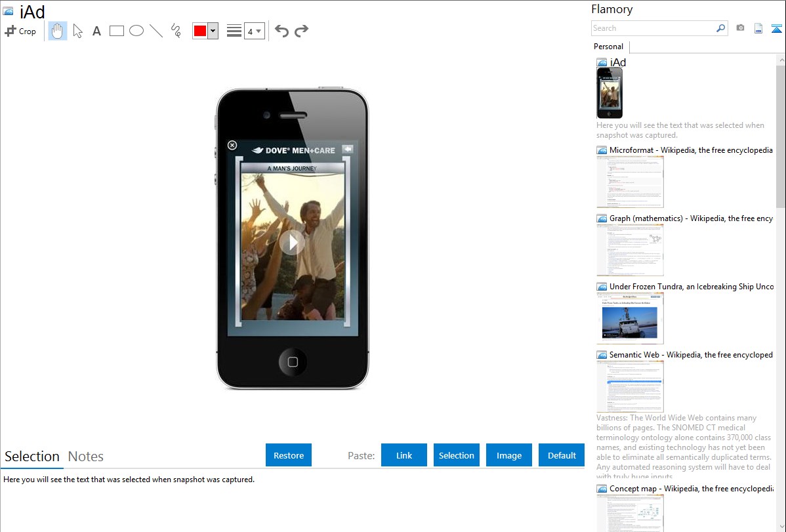Pick the freehand scribble tool
786x532 pixels.
coord(176,31)
